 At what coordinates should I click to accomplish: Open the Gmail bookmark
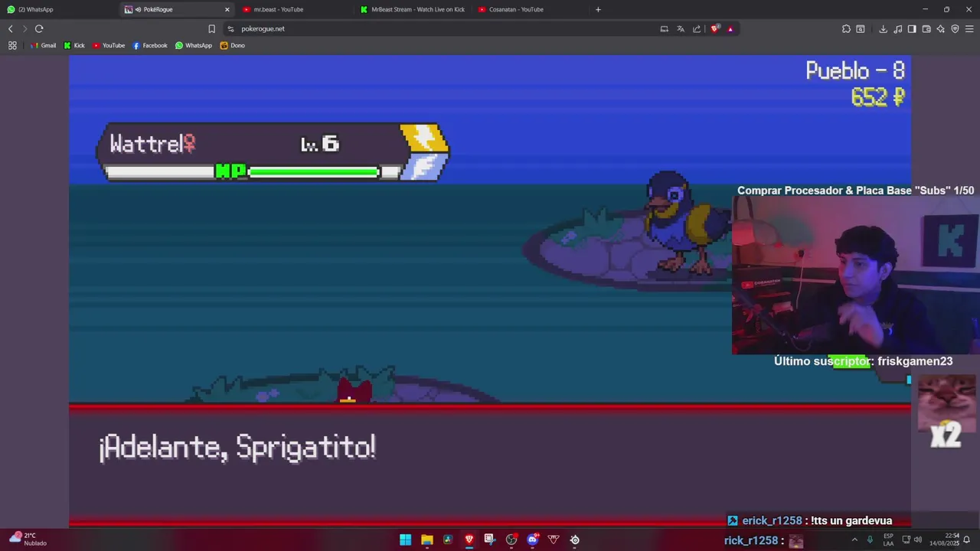43,45
